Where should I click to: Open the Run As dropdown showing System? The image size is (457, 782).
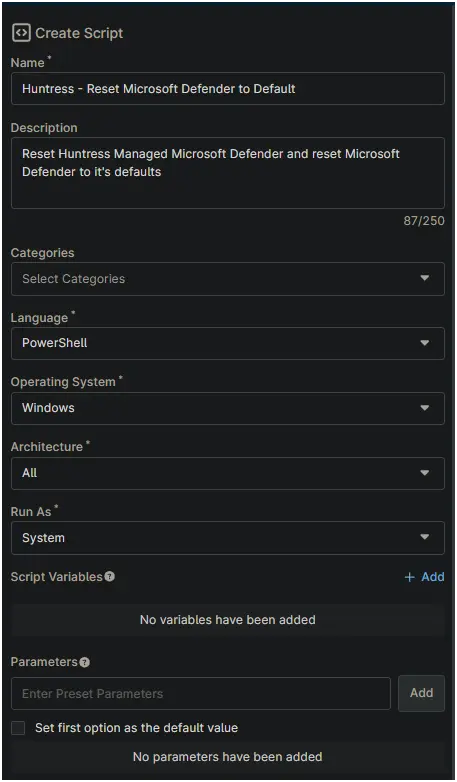[x=228, y=538]
